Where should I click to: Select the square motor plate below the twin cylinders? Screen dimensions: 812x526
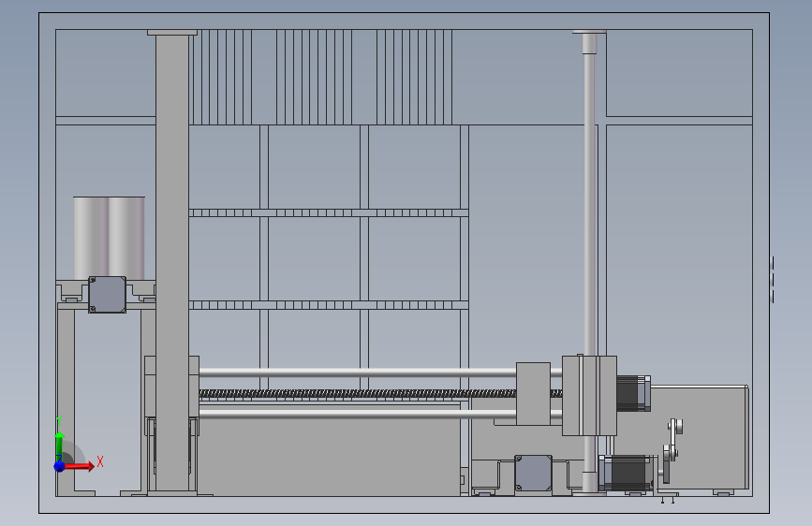coord(107,295)
